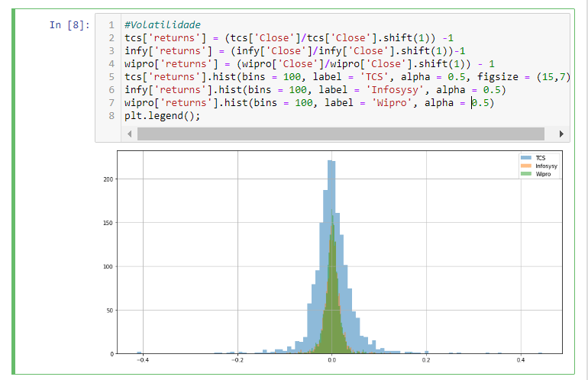Click line number 8 in the code gutter
Image resolution: width=588 pixels, height=380 pixels.
(111, 116)
